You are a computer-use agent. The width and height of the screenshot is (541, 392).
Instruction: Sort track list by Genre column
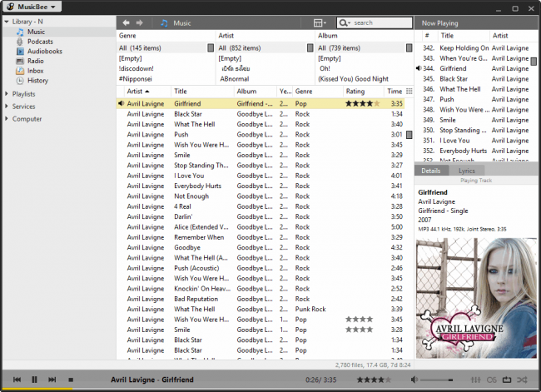(318, 91)
